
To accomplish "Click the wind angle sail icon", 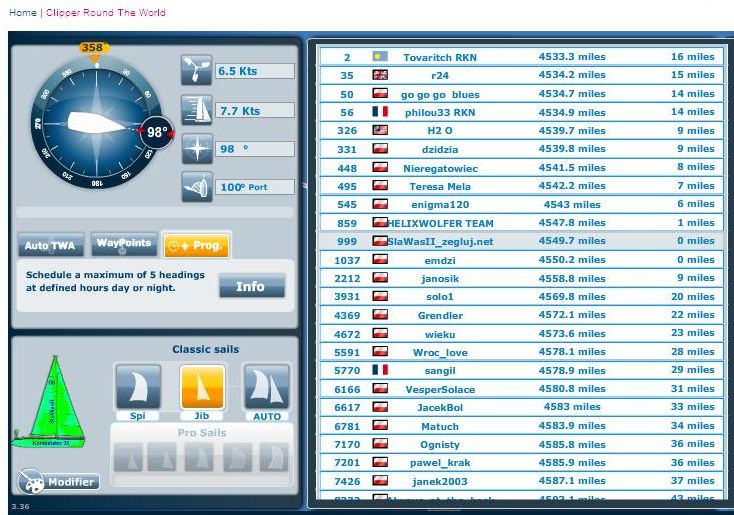I will [x=195, y=187].
